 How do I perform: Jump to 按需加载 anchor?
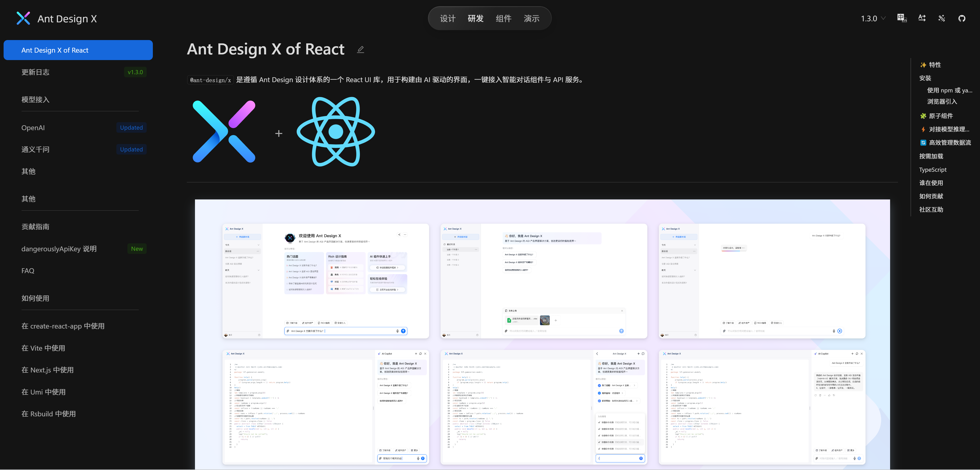(931, 156)
